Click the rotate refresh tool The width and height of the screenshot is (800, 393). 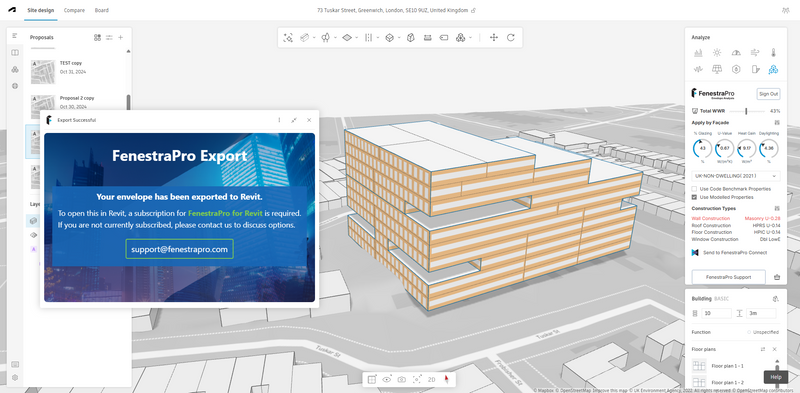pos(510,37)
